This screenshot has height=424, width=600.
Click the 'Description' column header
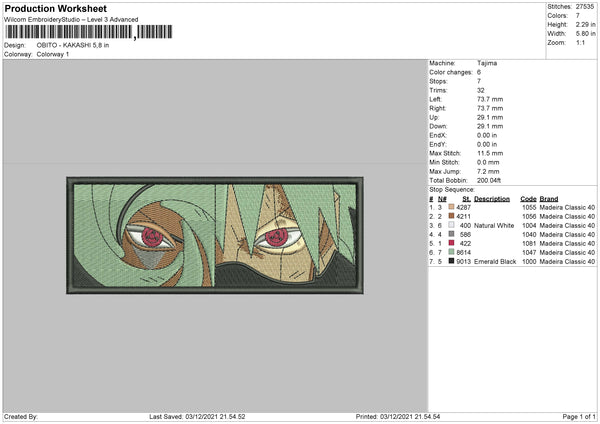(x=492, y=199)
